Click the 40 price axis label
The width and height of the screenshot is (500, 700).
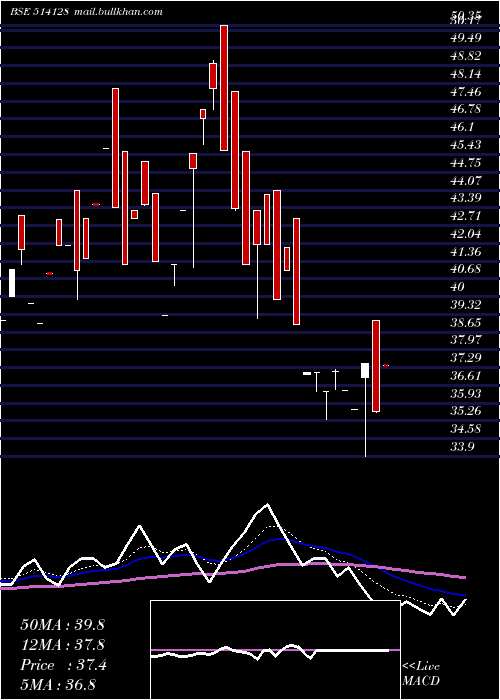[458, 287]
